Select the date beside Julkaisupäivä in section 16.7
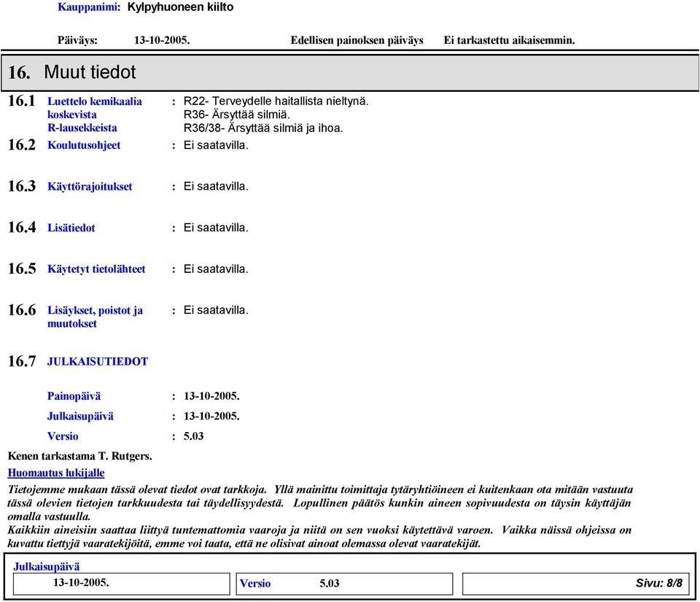700x602 pixels. (211, 416)
